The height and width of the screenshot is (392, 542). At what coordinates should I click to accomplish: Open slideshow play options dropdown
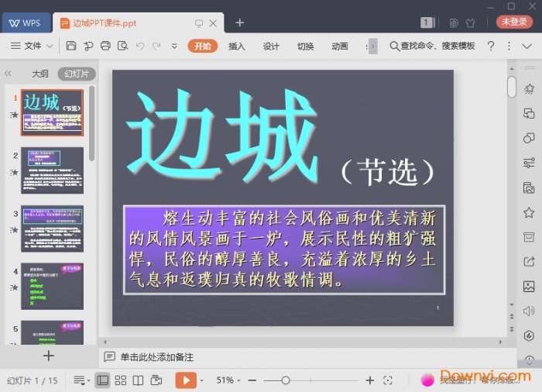(202, 380)
